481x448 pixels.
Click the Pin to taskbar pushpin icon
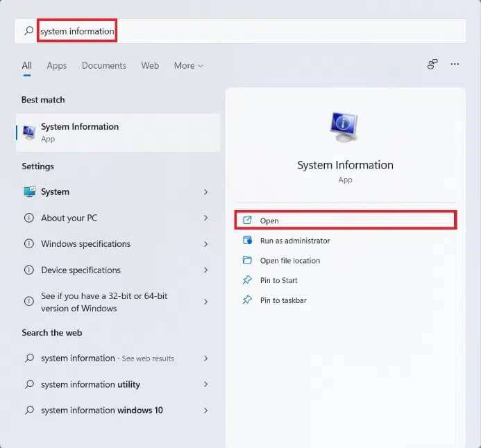click(247, 300)
